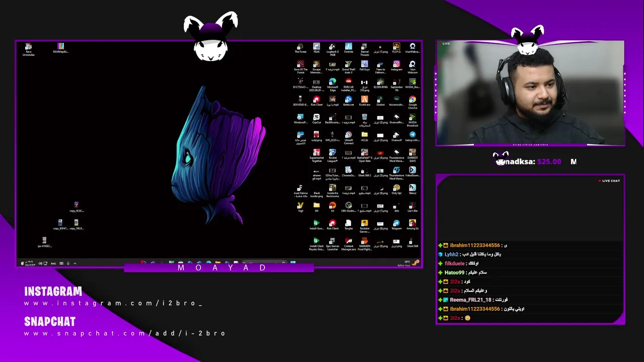Open the Telegram desktop shortcut
Image resolution: width=644 pixels, height=362 pixels.
click(396, 225)
